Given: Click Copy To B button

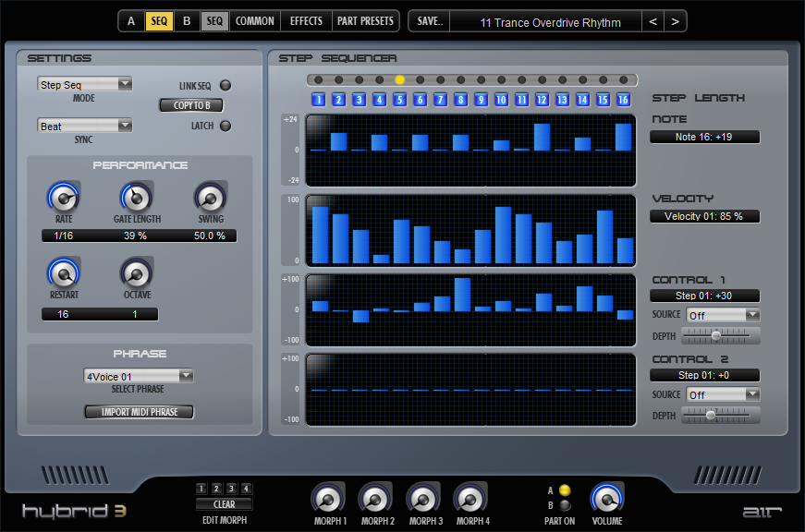Looking at the screenshot, I should pos(191,105).
